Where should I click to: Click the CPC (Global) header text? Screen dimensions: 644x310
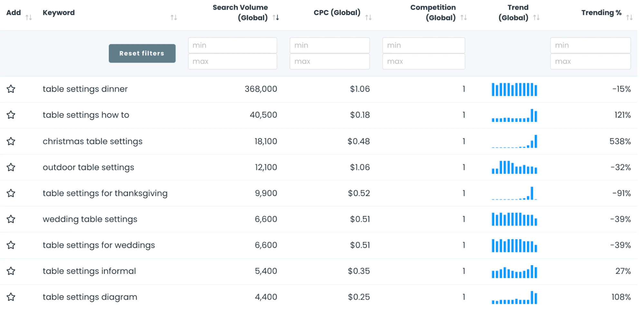point(337,13)
